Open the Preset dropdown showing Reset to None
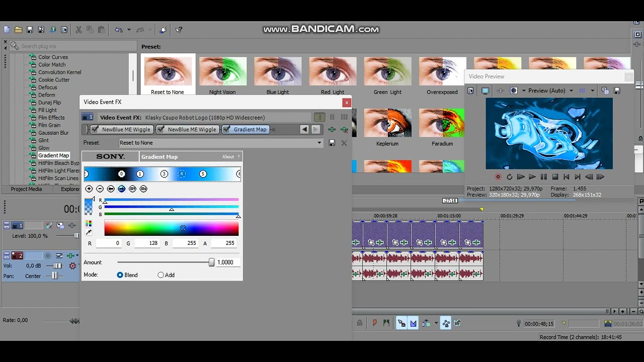Screen dimensions: 644x362 pyautogui.click(x=220, y=143)
